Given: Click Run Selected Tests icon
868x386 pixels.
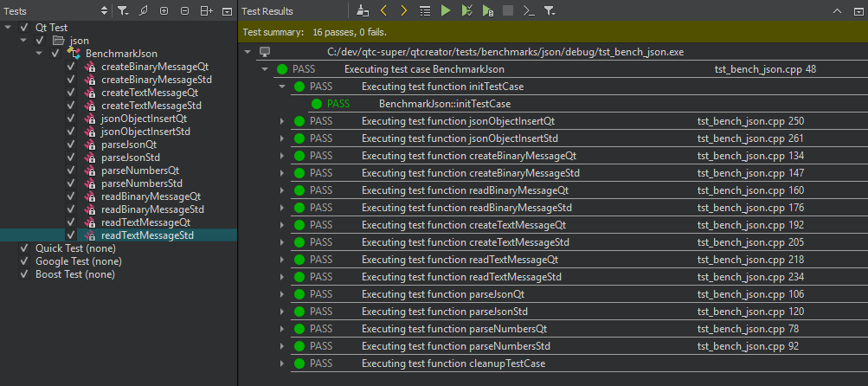Looking at the screenshot, I should (466, 11).
